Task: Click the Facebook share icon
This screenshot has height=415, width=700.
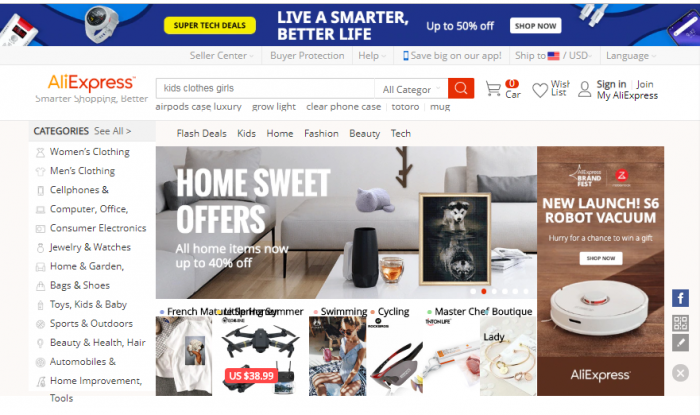Action: coord(680,298)
